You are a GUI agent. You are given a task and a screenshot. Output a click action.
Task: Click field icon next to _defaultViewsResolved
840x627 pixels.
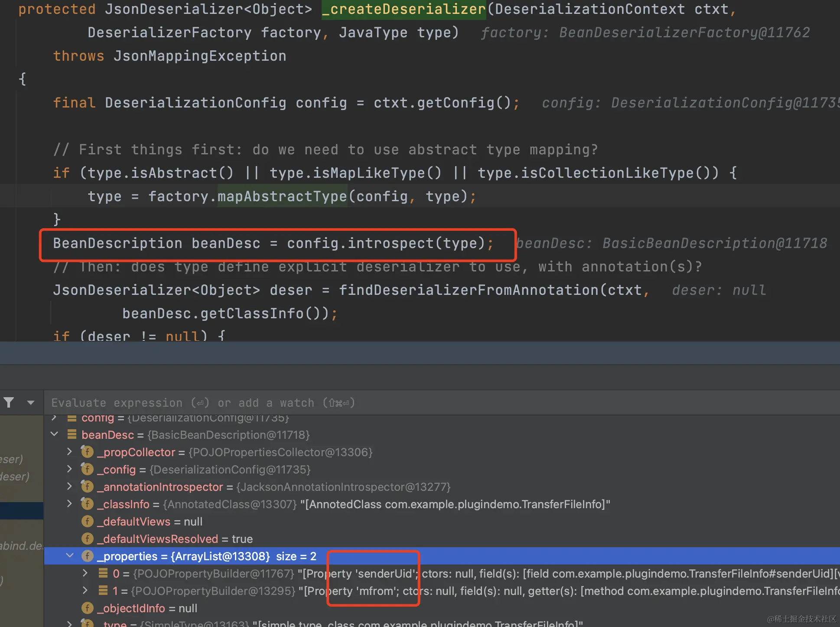(x=88, y=539)
